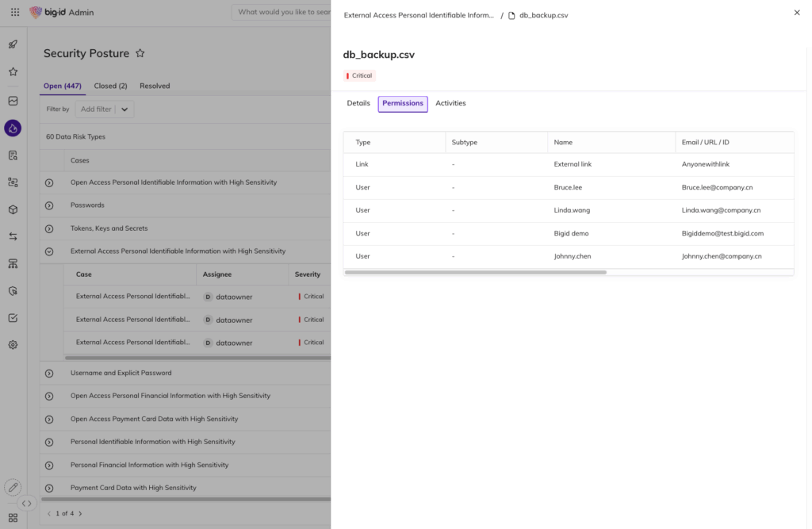Close the db_backup.csv side panel
This screenshot has height=529, width=812.
point(796,13)
